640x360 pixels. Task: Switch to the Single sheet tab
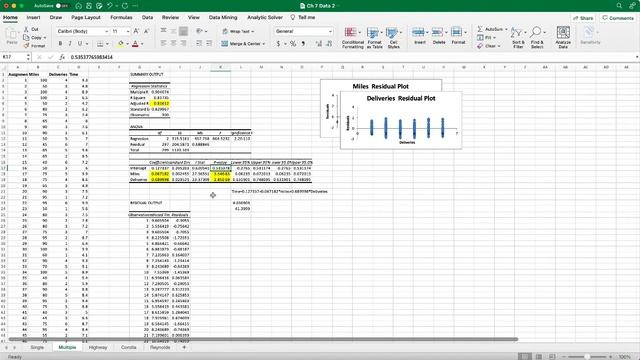click(x=37, y=347)
